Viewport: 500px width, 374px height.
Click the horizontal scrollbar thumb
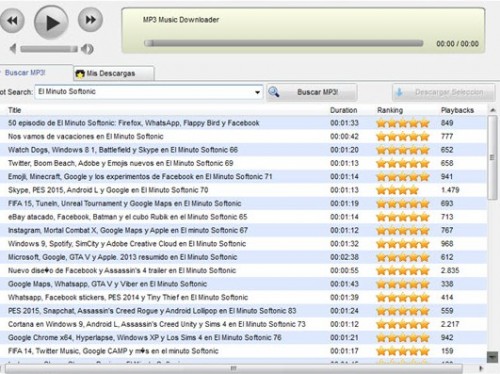(233, 368)
